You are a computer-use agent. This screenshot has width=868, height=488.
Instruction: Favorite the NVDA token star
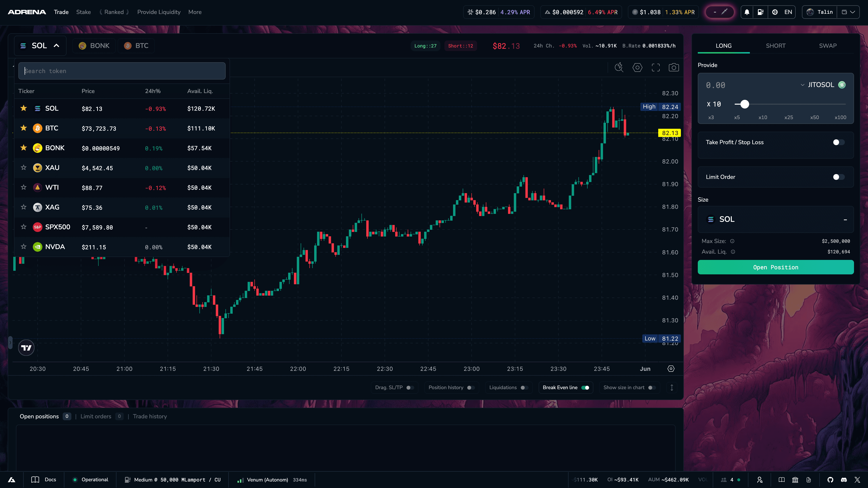(24, 247)
